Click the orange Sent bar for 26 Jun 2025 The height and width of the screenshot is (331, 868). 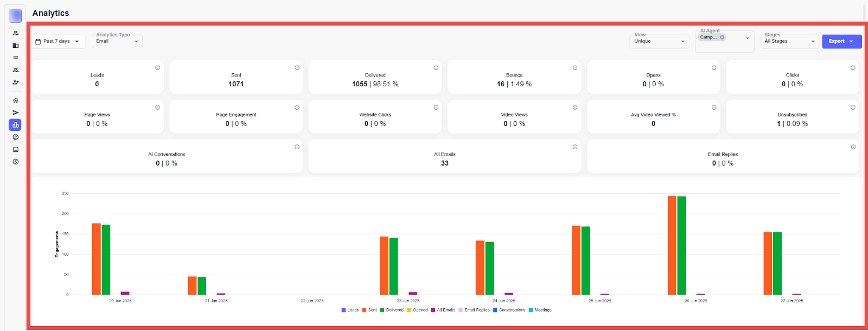pos(672,245)
